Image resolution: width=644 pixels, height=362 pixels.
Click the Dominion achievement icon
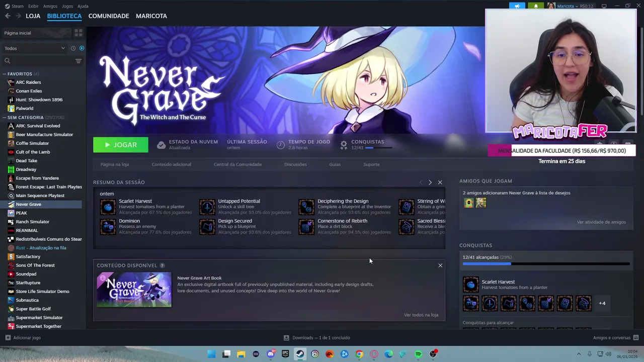108,227
